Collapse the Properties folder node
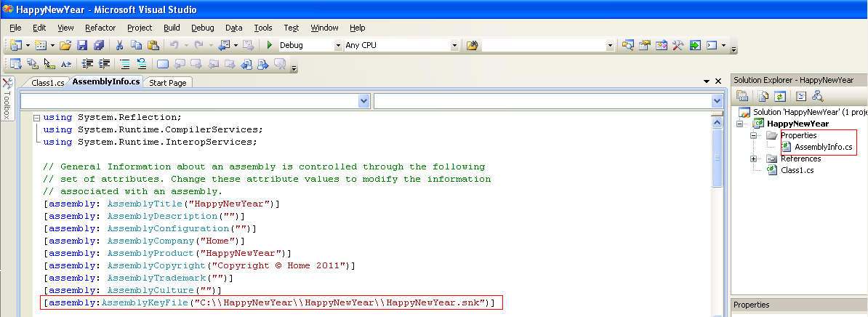The width and height of the screenshot is (868, 317). click(x=753, y=135)
